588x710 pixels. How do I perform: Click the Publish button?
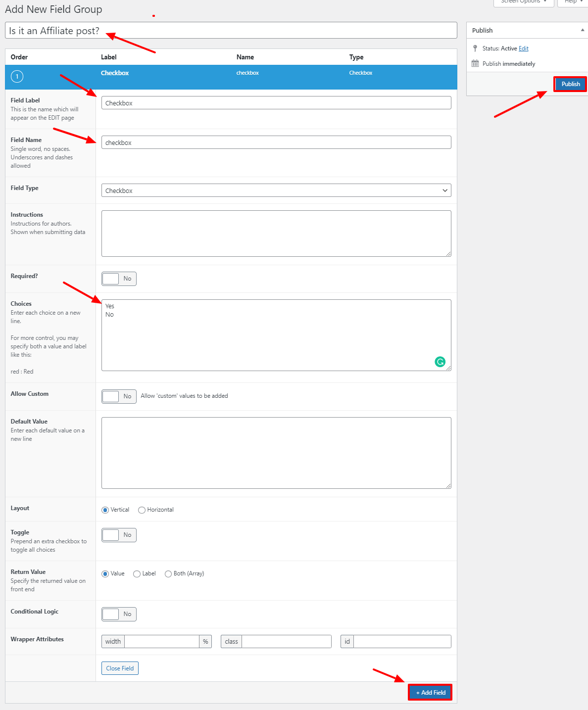click(x=570, y=84)
